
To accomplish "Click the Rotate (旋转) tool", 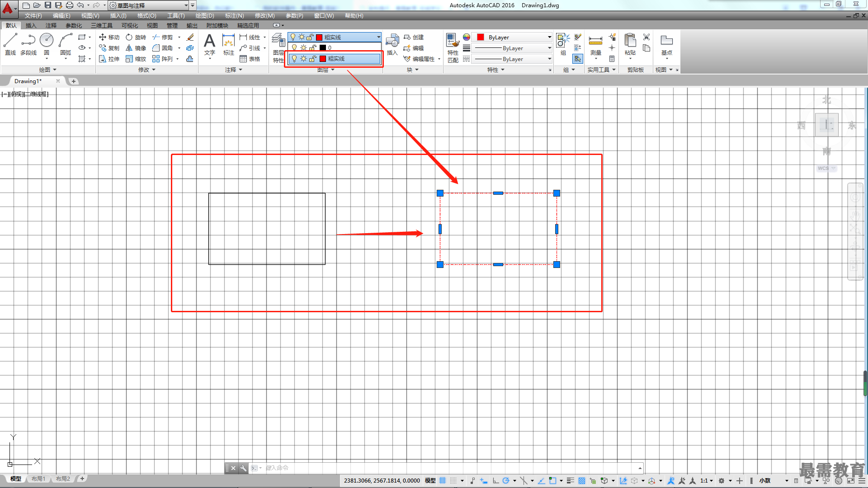I will (x=136, y=37).
